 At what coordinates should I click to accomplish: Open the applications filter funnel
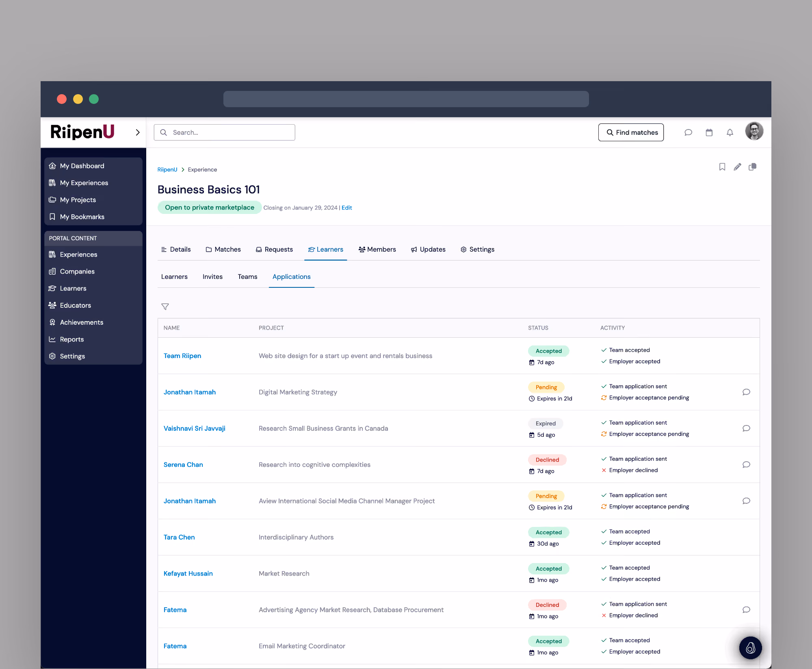(x=165, y=306)
